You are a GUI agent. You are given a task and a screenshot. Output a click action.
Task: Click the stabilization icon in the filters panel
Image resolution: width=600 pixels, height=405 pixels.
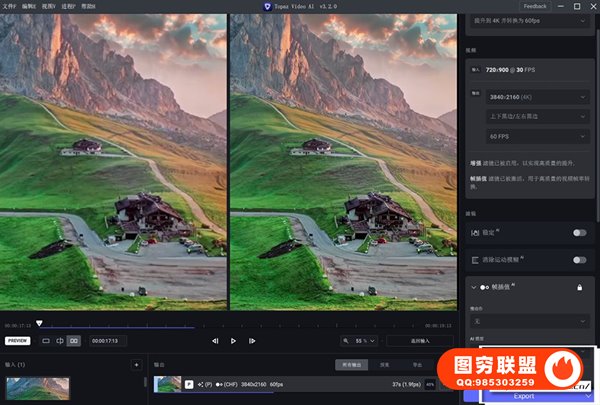click(x=475, y=232)
